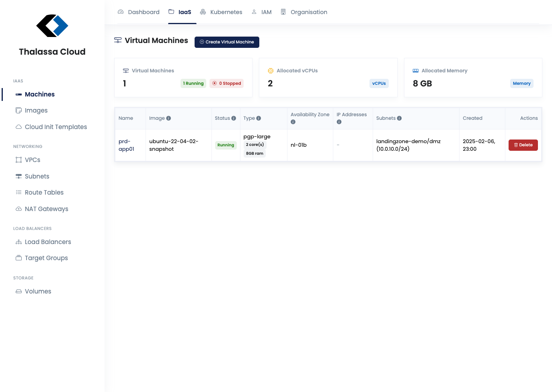The width and height of the screenshot is (552, 392).
Task: Click the Image column info icon
Action: tap(168, 118)
